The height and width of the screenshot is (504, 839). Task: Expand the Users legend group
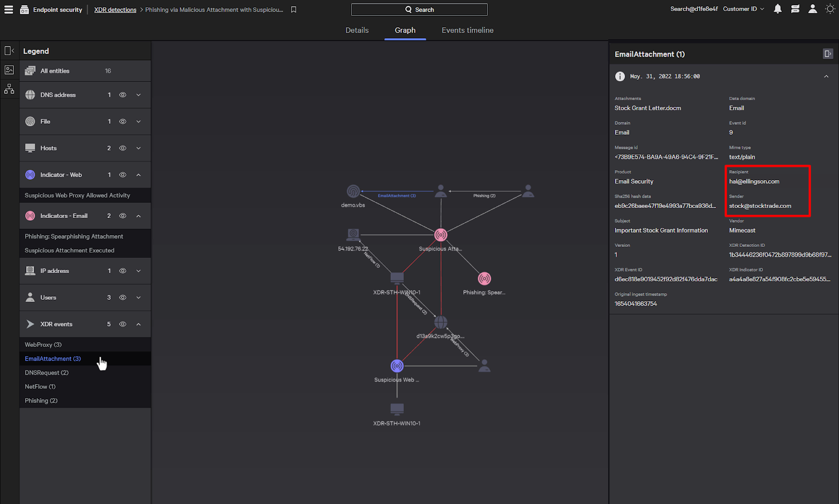(138, 298)
